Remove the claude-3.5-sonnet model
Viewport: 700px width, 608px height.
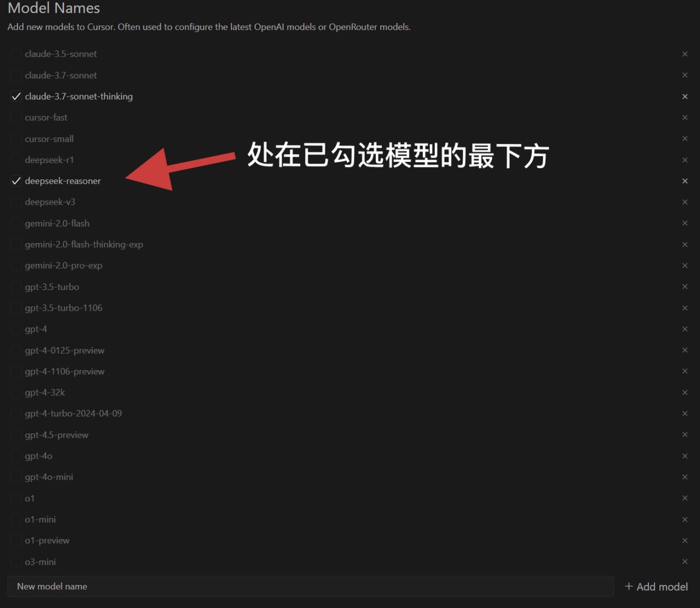pyautogui.click(x=685, y=54)
